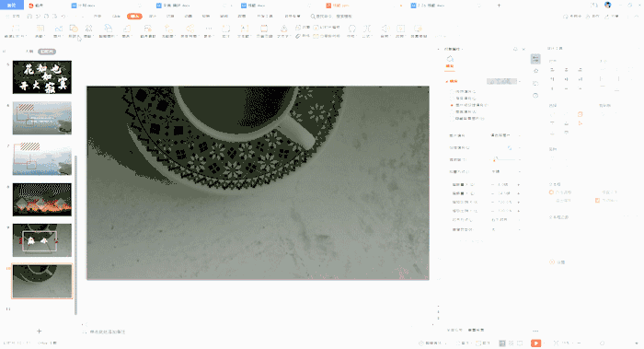
Task: Toggle comments button in status bar
Action: pos(483,343)
